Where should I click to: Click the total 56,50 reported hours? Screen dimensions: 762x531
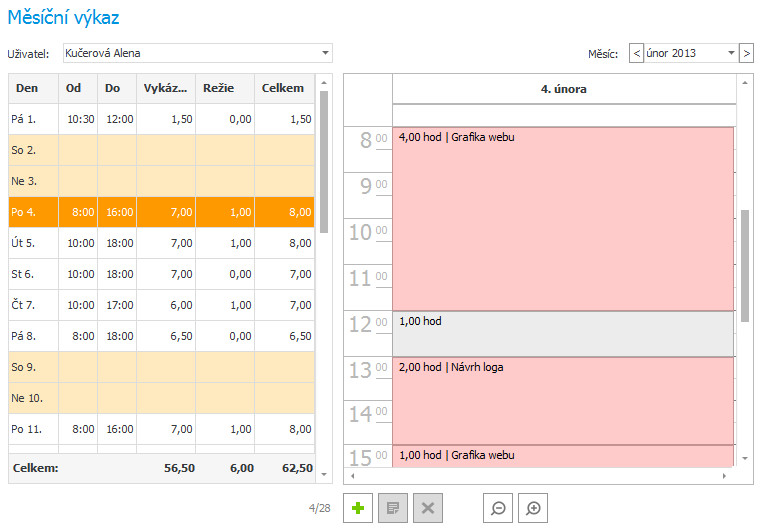click(179, 468)
